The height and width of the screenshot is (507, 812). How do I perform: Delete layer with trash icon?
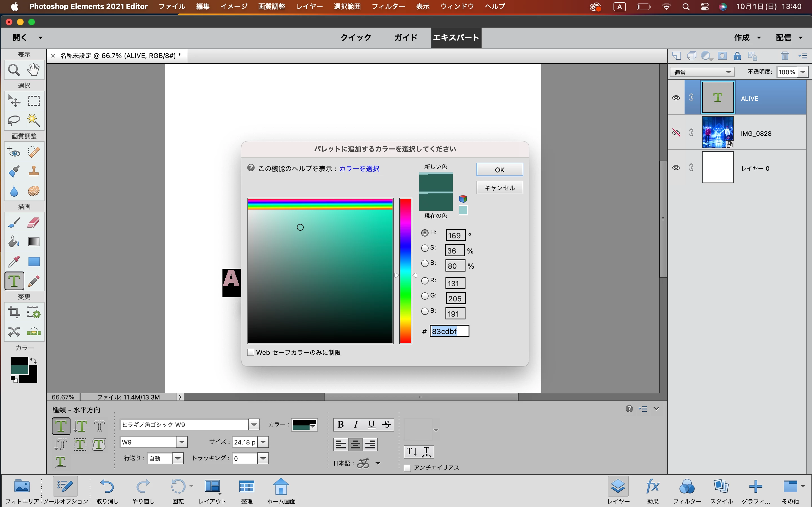coord(784,56)
